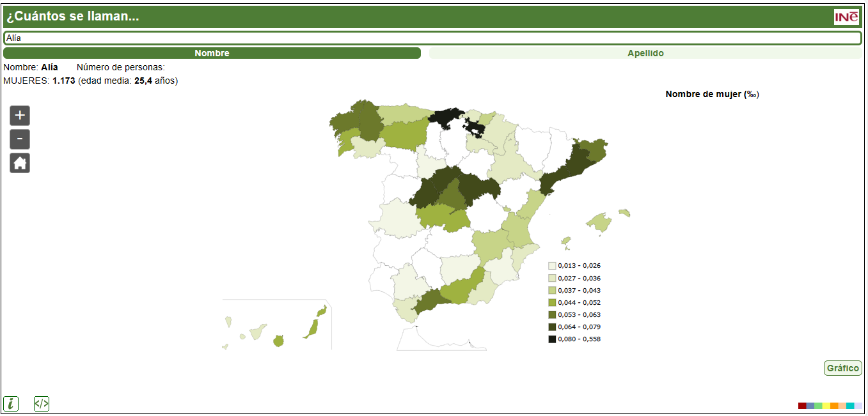Switch to the Apellido tab
868x416 pixels.
(x=645, y=53)
